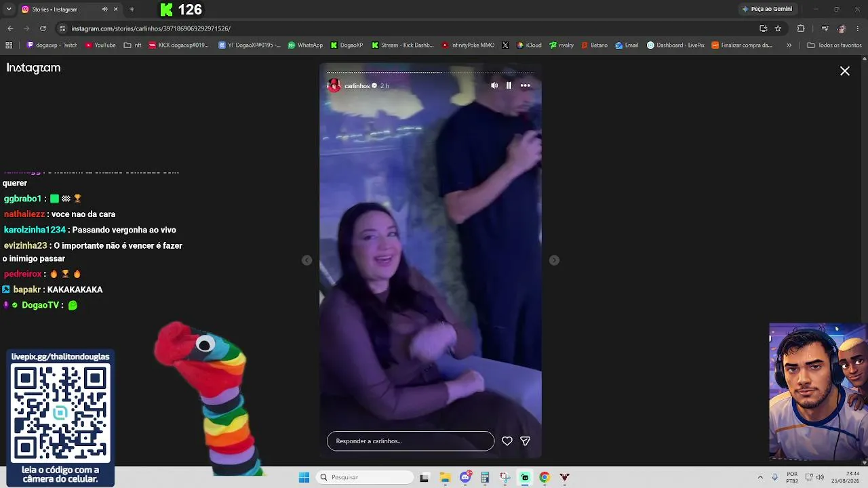Viewport: 868px width, 488px height.
Task: Open the carlinhos username link
Action: tap(357, 86)
